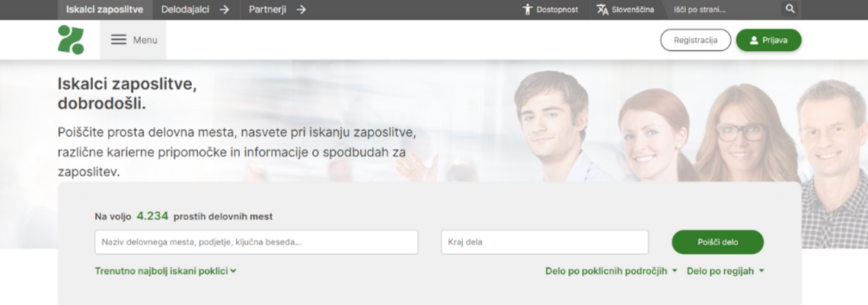Open Delo po poklicnih področjih dropdown
Screen dimensions: 868x305
(611, 271)
